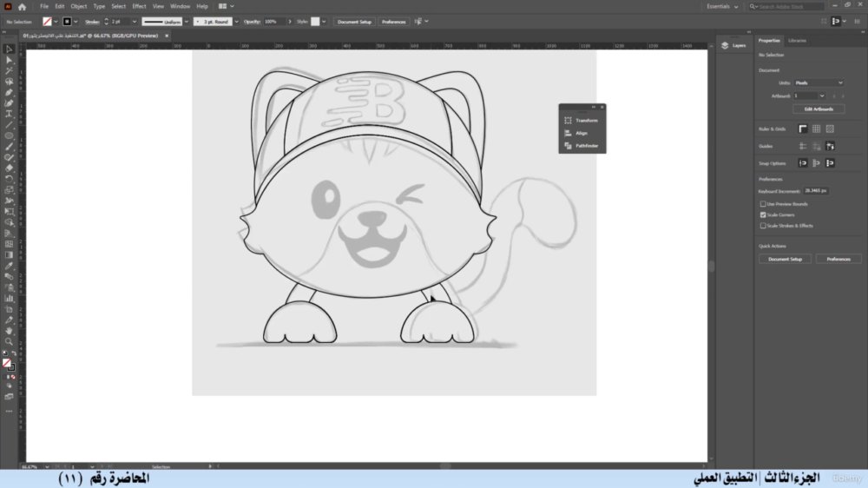Image resolution: width=868 pixels, height=488 pixels.
Task: Open the Window menu
Action: pyautogui.click(x=180, y=7)
